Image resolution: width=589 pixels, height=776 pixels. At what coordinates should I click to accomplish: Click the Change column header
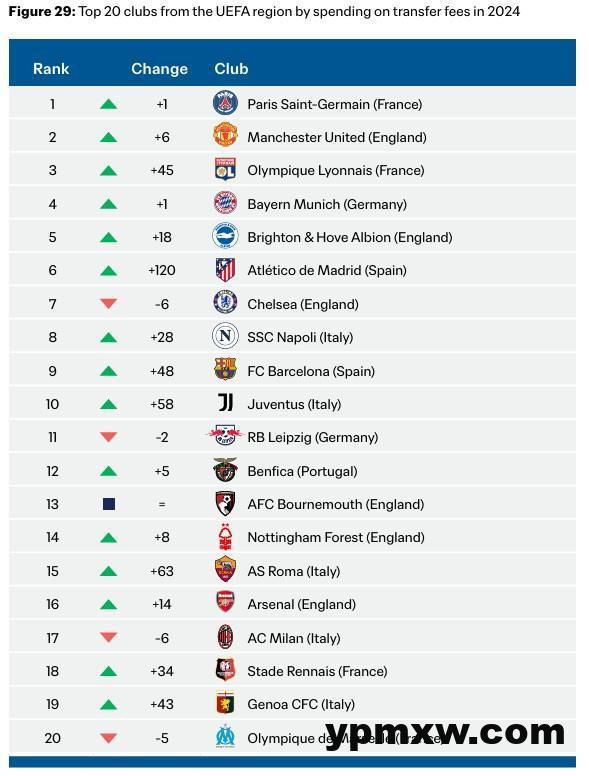click(x=159, y=69)
